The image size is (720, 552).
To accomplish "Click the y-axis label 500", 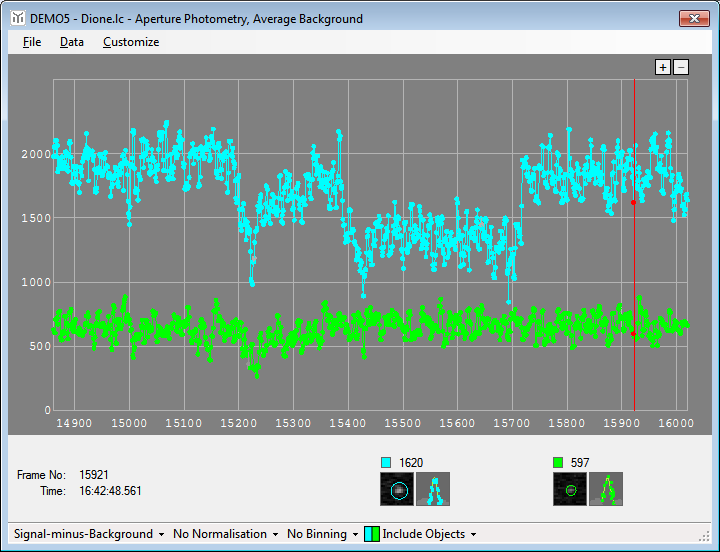I will 40,346.
